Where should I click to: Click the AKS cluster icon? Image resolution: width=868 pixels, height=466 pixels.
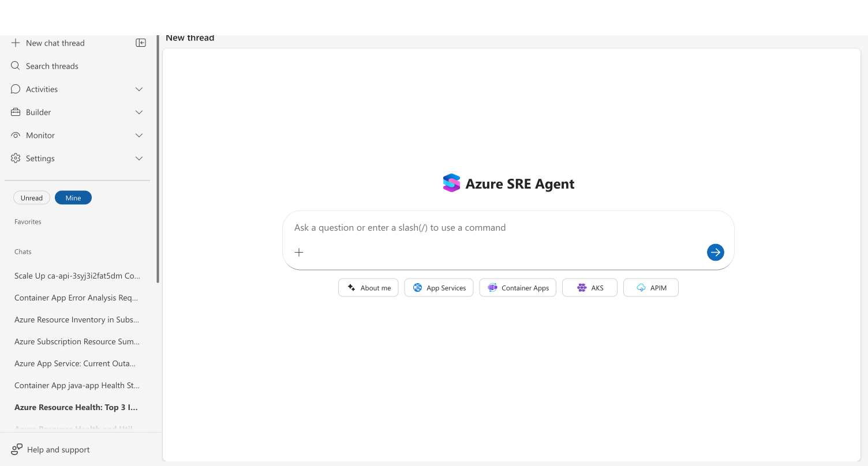[x=582, y=287]
